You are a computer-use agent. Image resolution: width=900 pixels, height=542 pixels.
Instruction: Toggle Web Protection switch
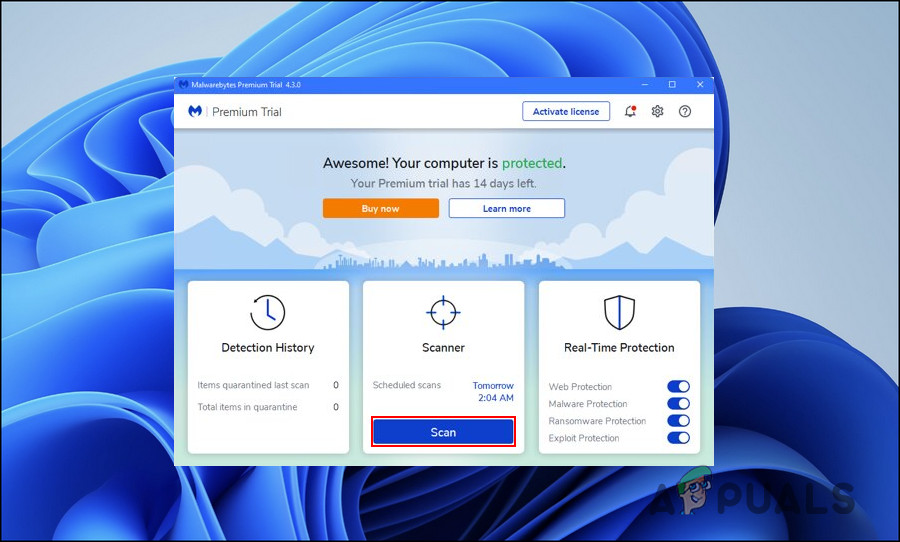678,386
